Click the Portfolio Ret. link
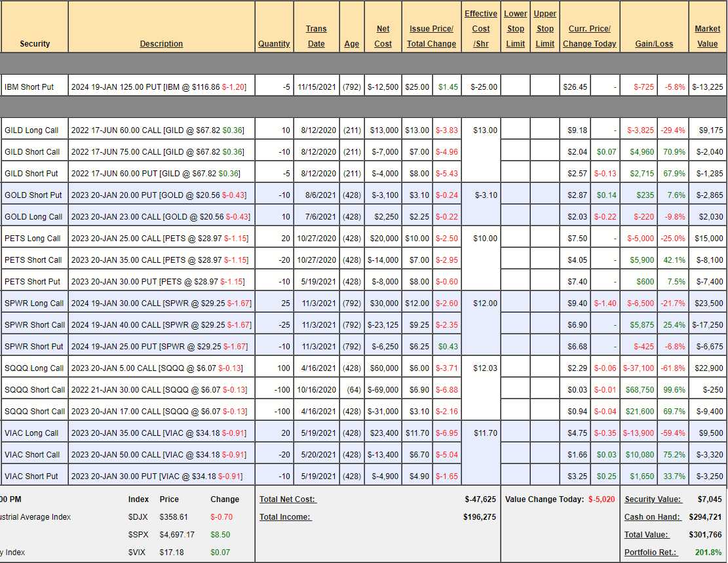The height and width of the screenshot is (563, 728). click(x=653, y=553)
